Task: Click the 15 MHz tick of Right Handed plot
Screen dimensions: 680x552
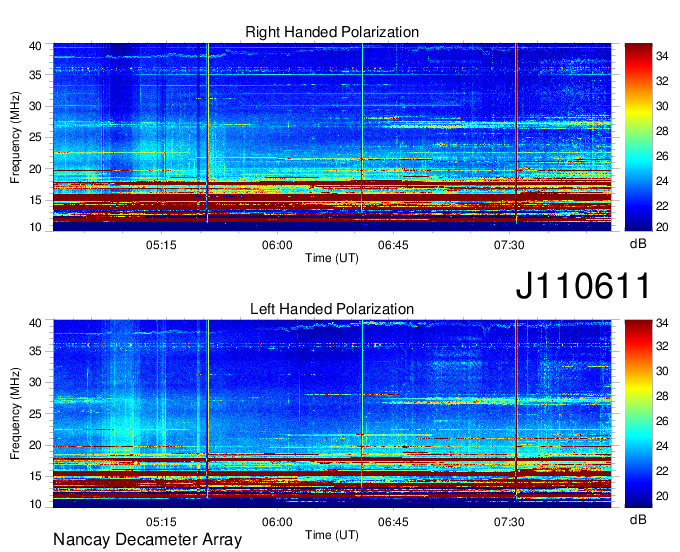Action: 36,200
